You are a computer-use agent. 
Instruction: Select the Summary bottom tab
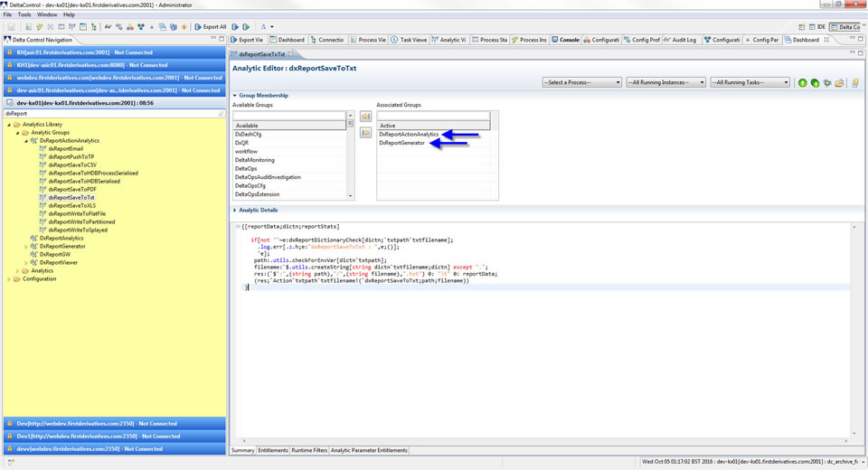pos(242,451)
